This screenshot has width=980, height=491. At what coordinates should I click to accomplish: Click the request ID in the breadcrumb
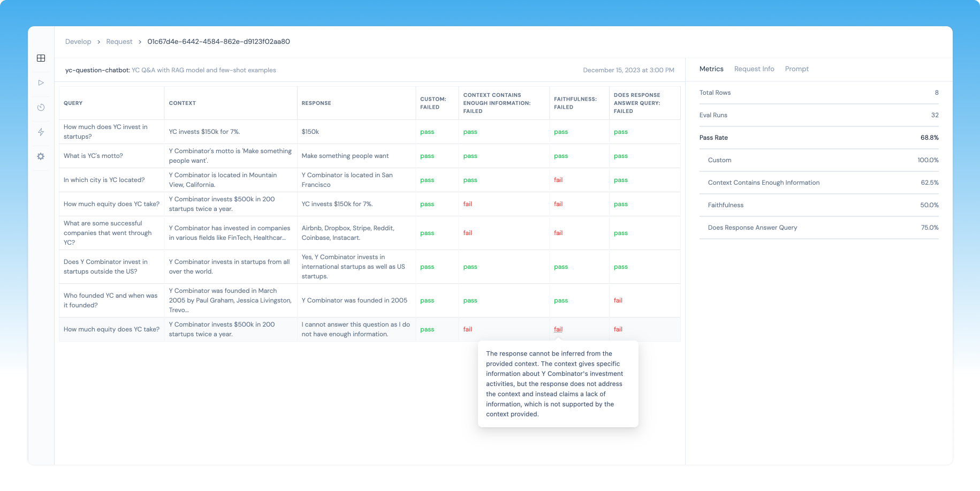(218, 41)
